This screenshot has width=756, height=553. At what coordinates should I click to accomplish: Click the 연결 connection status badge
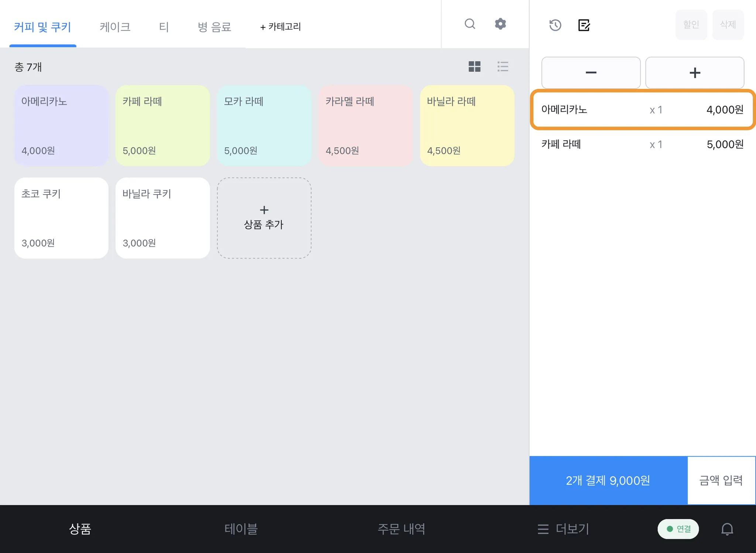(x=678, y=529)
